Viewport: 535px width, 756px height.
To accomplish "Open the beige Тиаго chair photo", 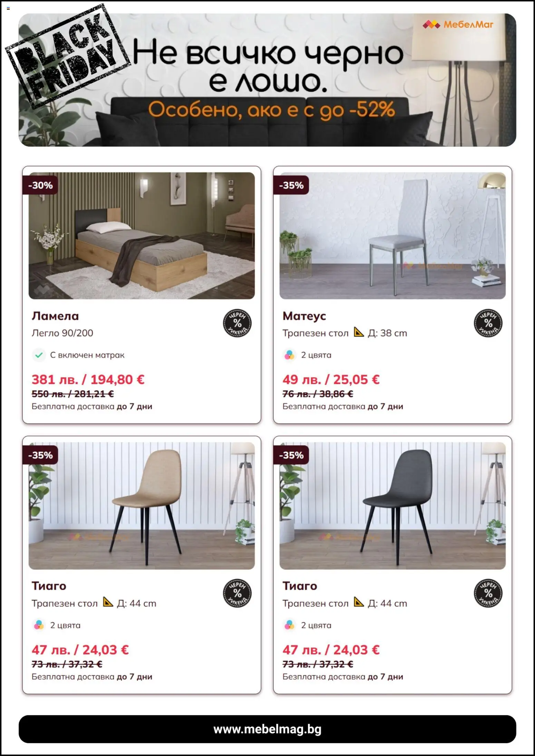I will 142,506.
